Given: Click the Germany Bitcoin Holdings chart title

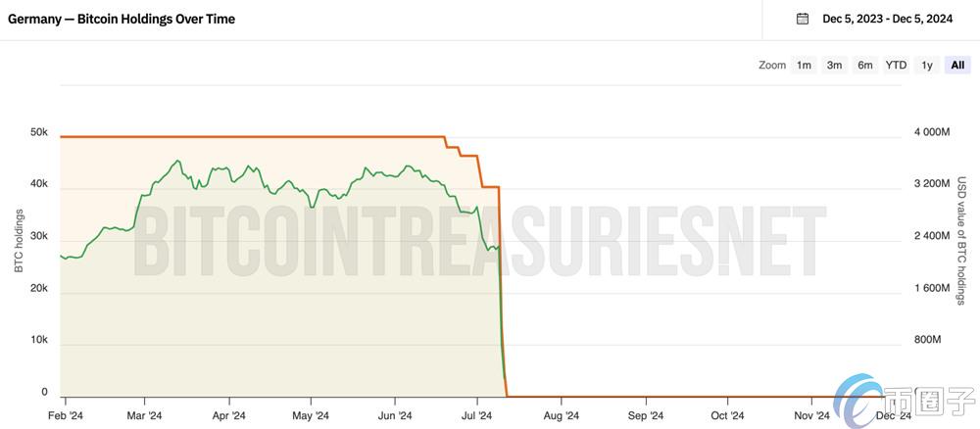Looking at the screenshot, I should pos(122,19).
